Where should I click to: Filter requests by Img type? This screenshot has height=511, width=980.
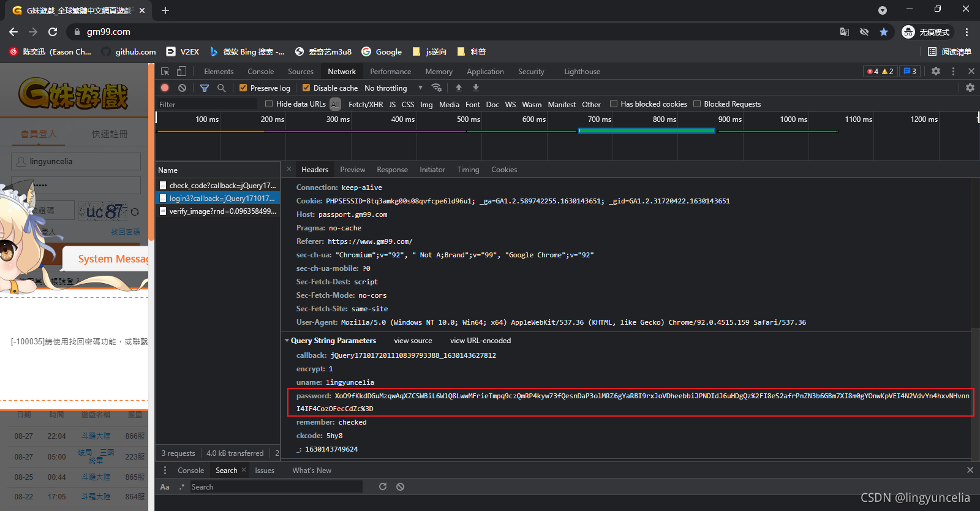coord(426,105)
